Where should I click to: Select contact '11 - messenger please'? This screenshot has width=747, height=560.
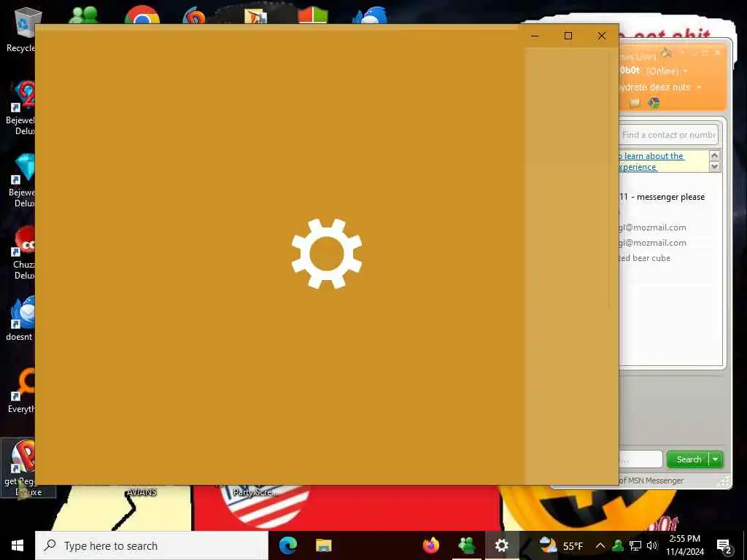tap(662, 197)
